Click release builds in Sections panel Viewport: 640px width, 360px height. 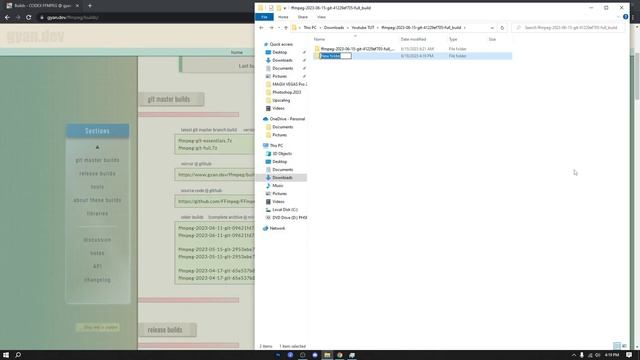click(x=98, y=173)
